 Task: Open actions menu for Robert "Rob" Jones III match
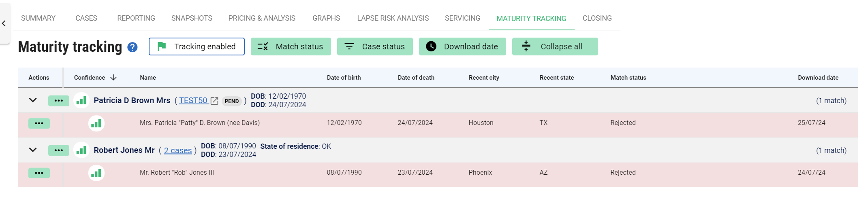click(x=39, y=173)
